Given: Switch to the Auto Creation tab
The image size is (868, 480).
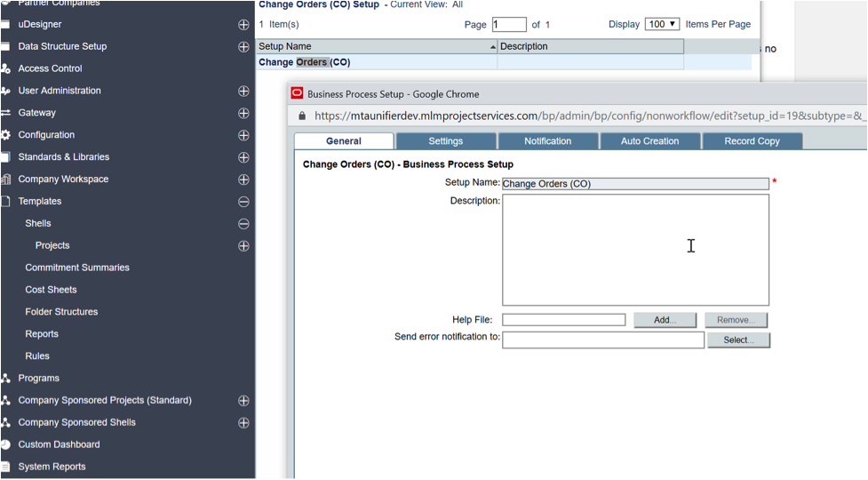Looking at the screenshot, I should click(x=650, y=141).
